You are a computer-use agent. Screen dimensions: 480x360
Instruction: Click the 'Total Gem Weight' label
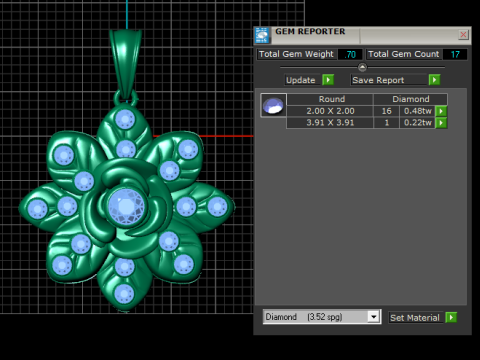(x=296, y=54)
